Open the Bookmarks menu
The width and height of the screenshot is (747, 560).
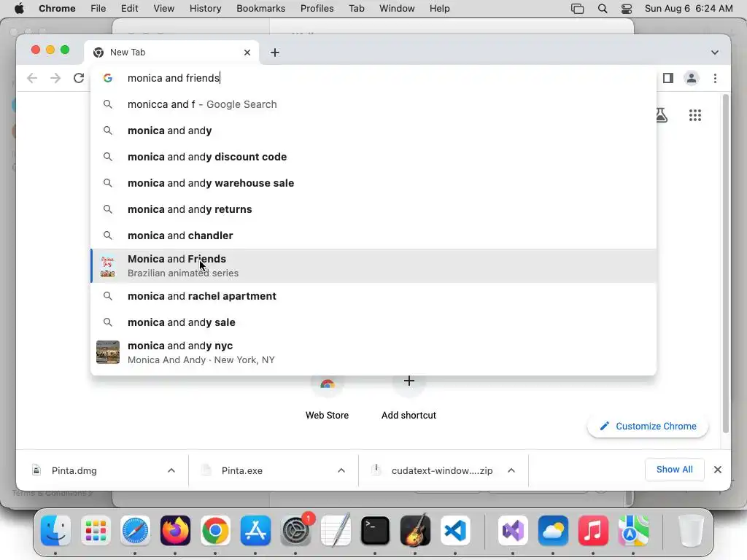point(260,9)
